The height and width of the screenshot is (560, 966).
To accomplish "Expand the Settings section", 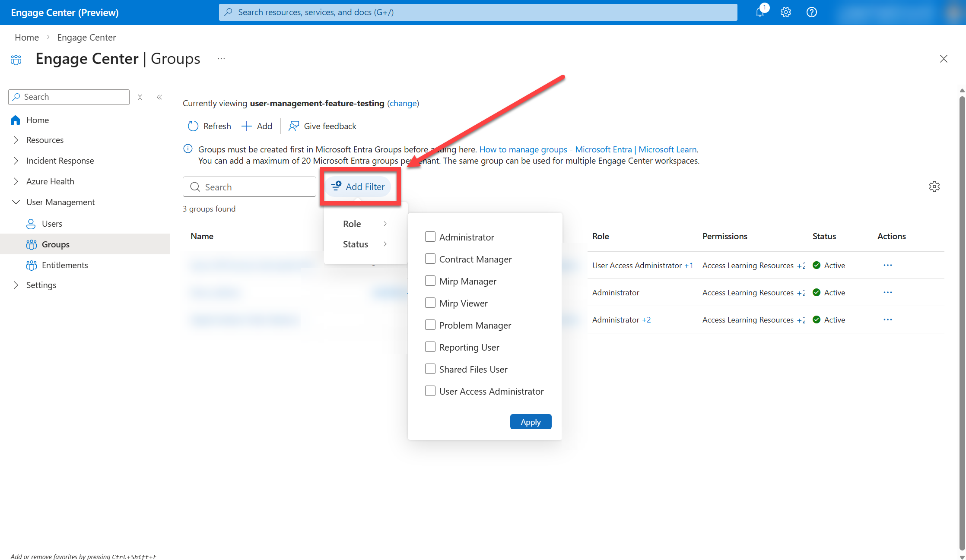I will (16, 285).
